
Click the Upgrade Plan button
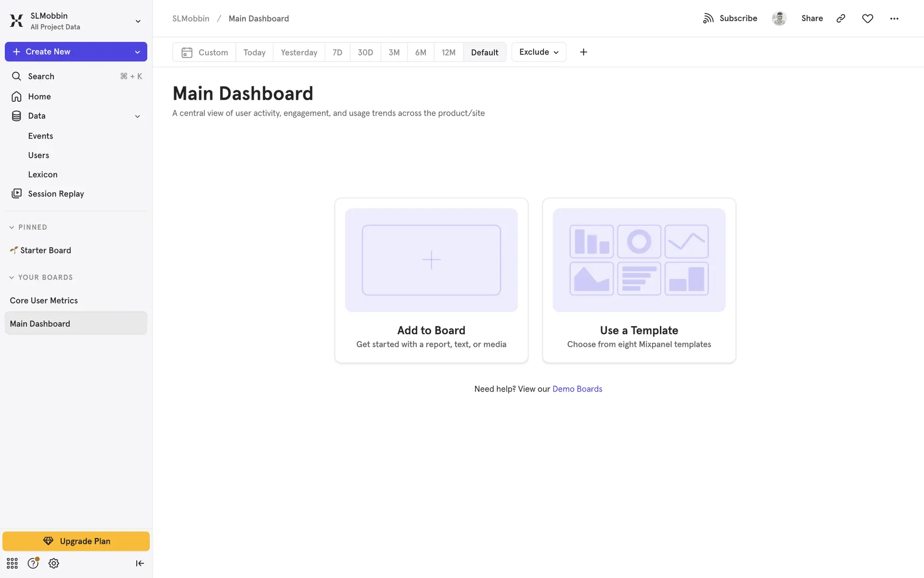[76, 541]
